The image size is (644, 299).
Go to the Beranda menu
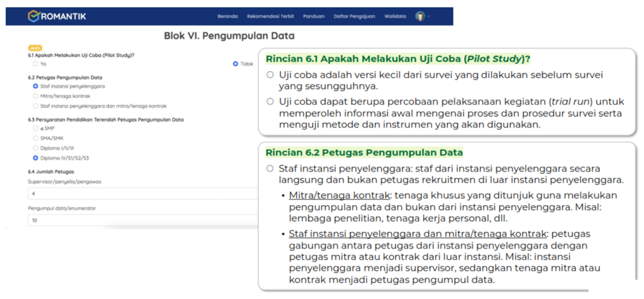(x=227, y=16)
